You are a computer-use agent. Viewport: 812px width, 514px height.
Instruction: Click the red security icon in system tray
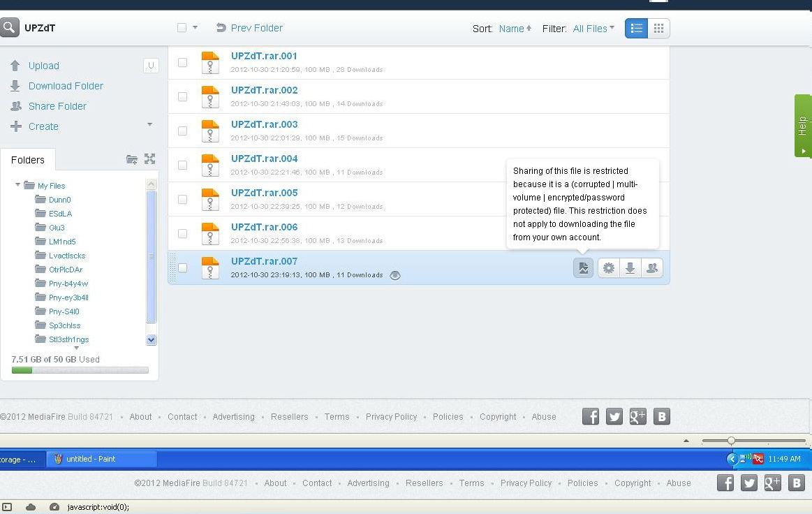[758, 459]
